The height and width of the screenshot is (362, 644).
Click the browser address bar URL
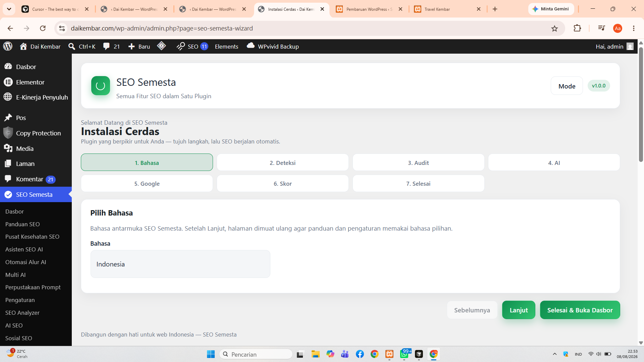(162, 28)
